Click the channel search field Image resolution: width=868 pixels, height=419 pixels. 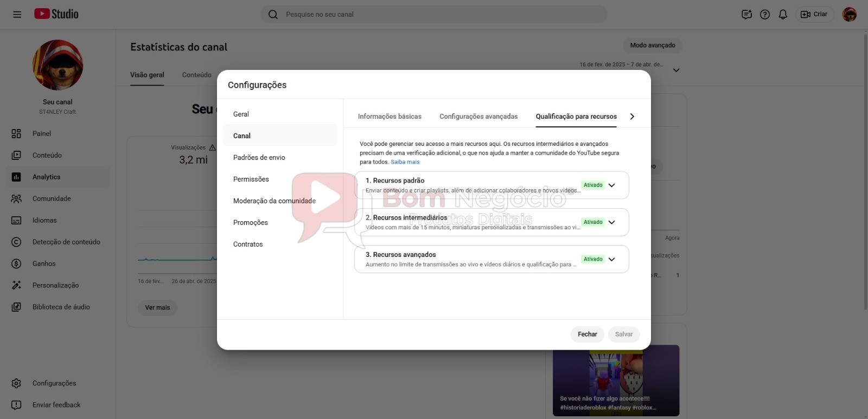pos(434,15)
